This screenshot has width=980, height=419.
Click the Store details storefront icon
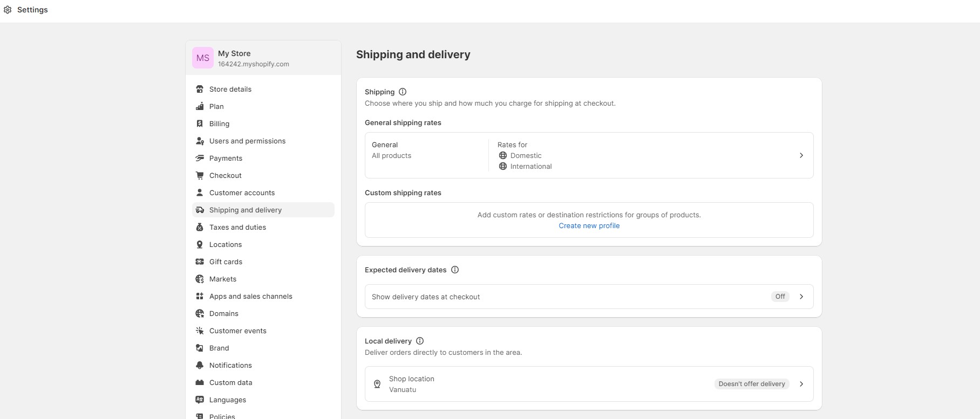coord(200,89)
